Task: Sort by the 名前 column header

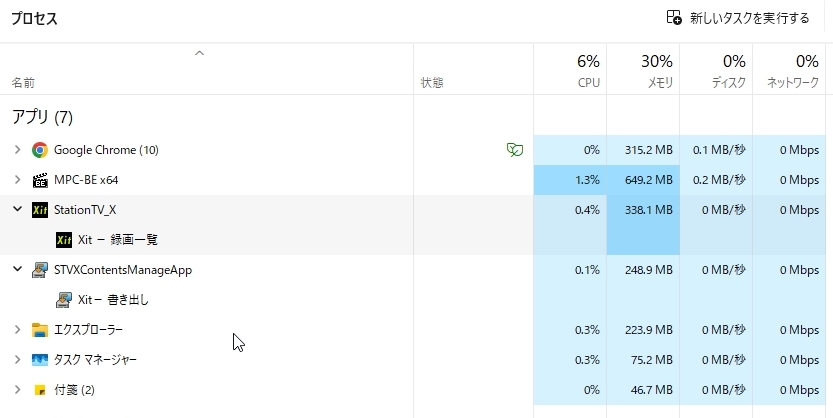Action: pyautogui.click(x=207, y=70)
